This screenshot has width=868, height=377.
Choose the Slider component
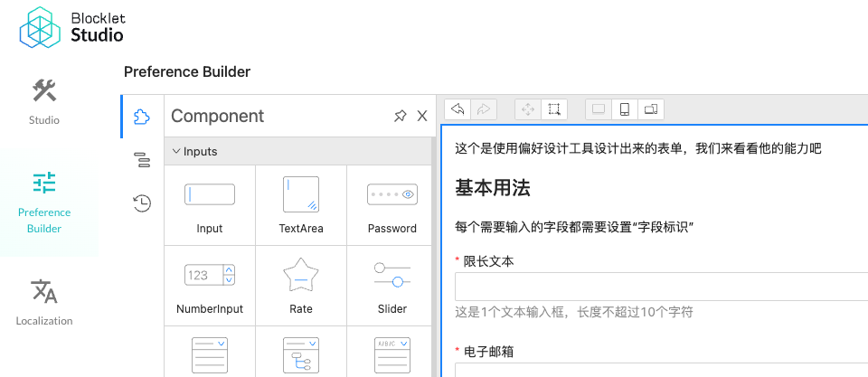392,286
